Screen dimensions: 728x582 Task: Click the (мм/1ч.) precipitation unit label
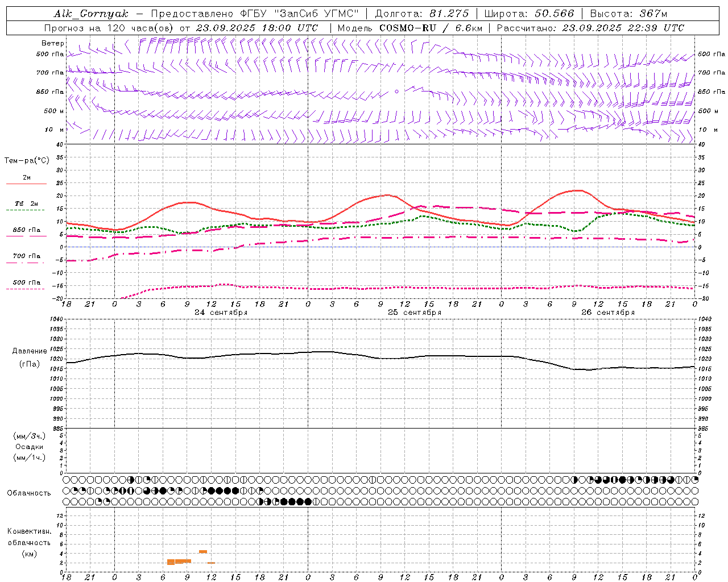point(30,458)
